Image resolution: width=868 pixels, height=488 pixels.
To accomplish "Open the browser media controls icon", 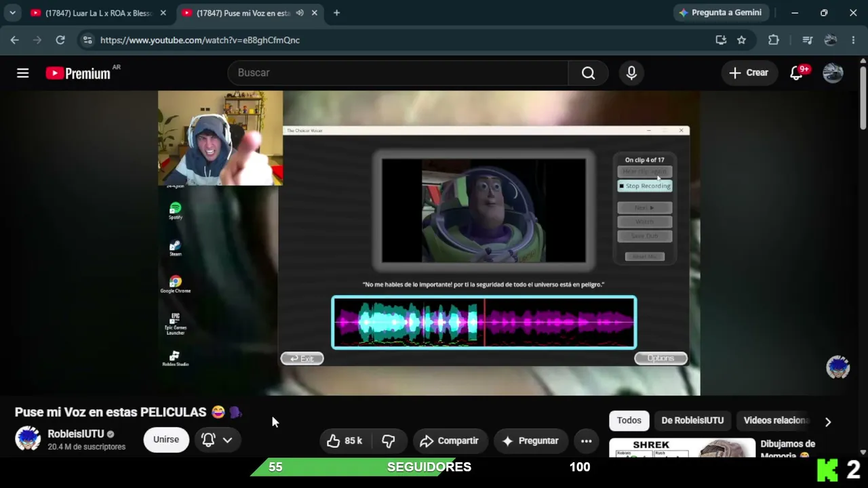I will [x=807, y=40].
